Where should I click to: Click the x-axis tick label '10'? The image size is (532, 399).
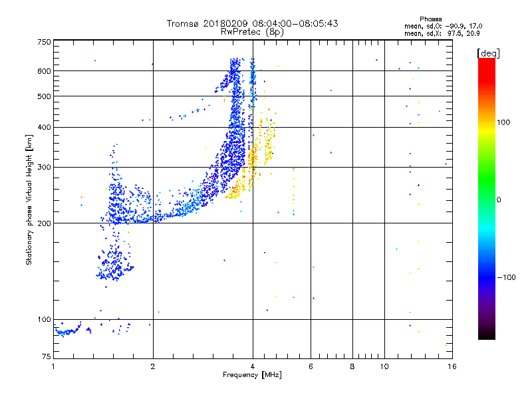(384, 366)
